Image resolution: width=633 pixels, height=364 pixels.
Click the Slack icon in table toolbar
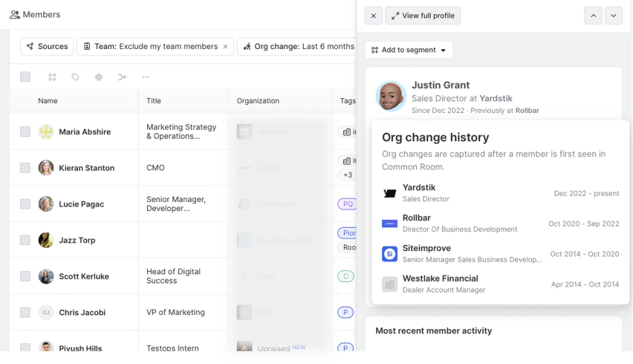(99, 77)
